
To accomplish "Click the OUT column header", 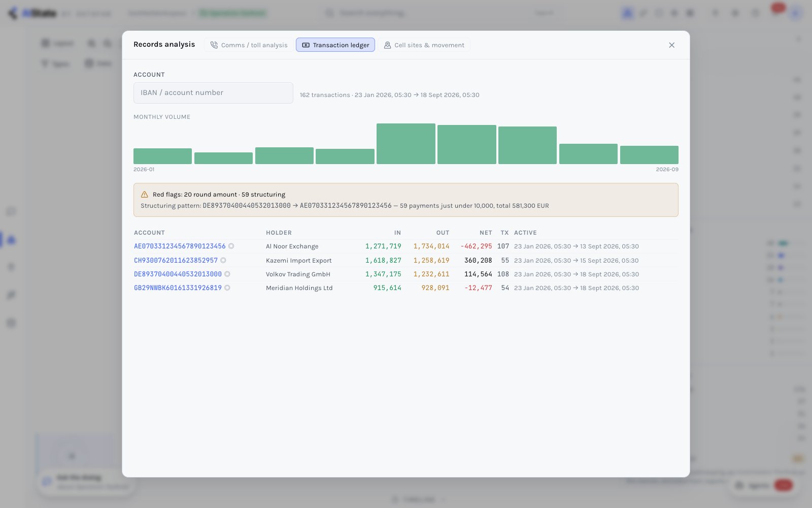I will [x=443, y=233].
